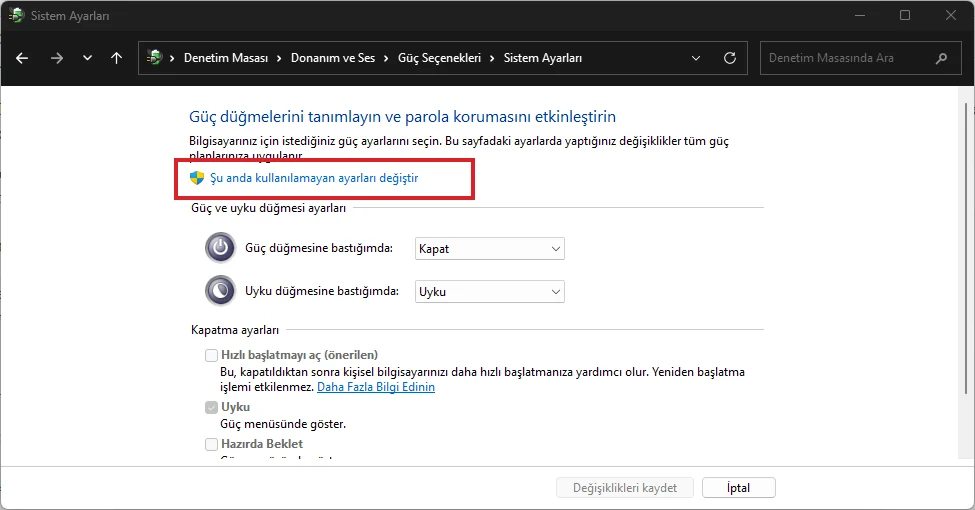Viewport: 975px width, 510px height.
Task: Click the Kapatma ayarları heading
Action: click(x=234, y=330)
